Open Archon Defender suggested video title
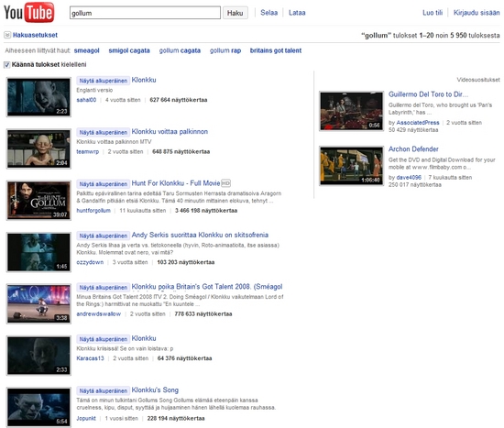The width and height of the screenshot is (504, 428). pos(413,148)
